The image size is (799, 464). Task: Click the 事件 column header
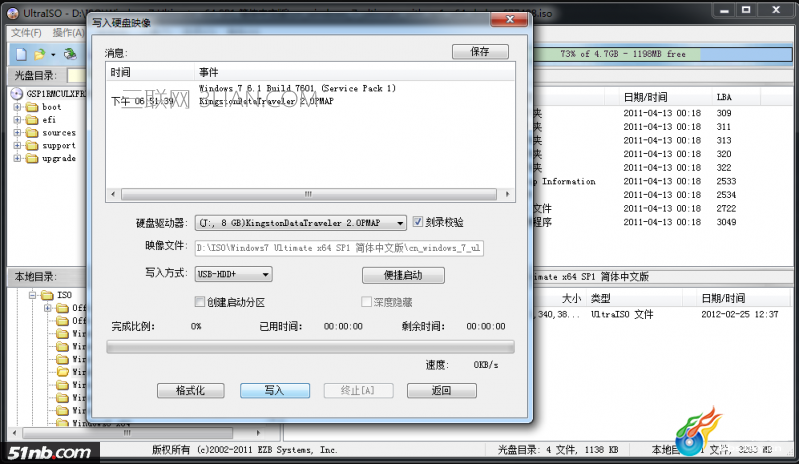[355, 72]
